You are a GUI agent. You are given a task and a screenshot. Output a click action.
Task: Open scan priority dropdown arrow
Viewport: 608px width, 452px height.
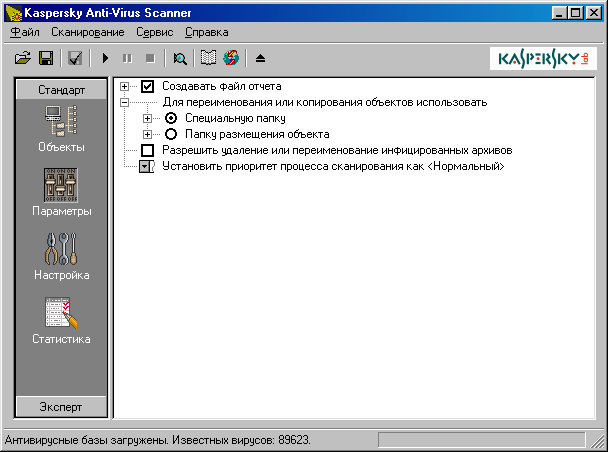pos(145,167)
